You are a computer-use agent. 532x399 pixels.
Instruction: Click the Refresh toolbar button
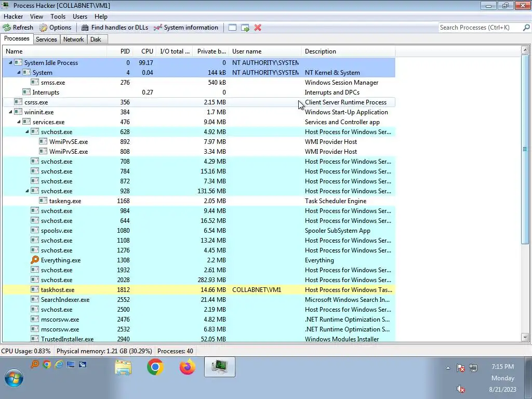pyautogui.click(x=18, y=28)
